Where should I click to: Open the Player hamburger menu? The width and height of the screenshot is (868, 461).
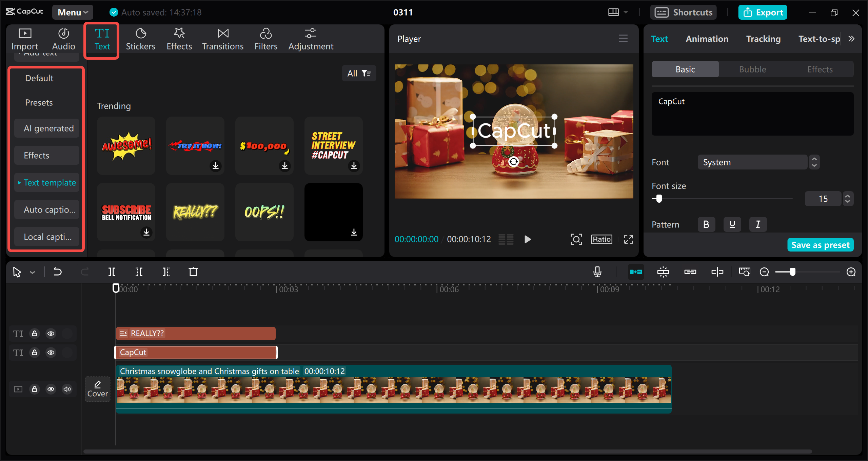tap(623, 38)
